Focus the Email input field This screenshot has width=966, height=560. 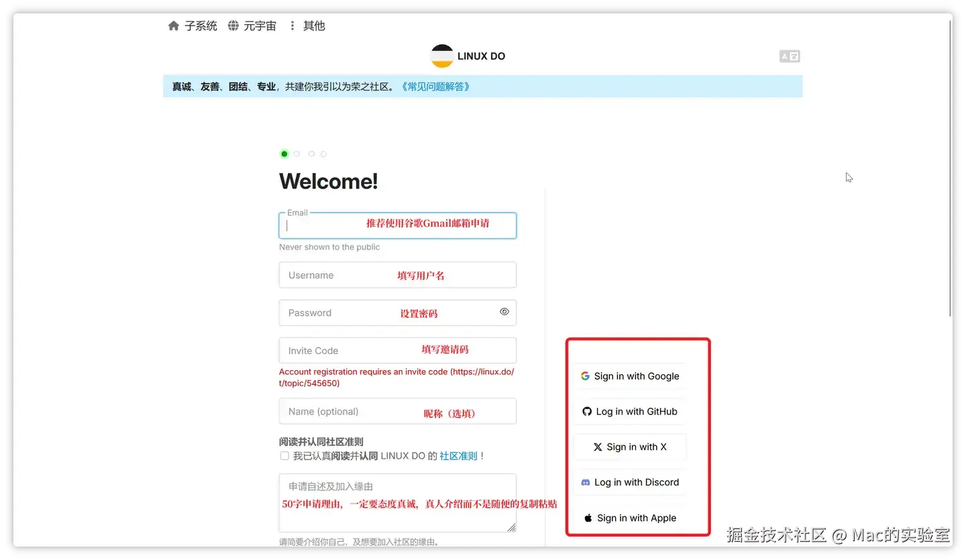pos(398,225)
